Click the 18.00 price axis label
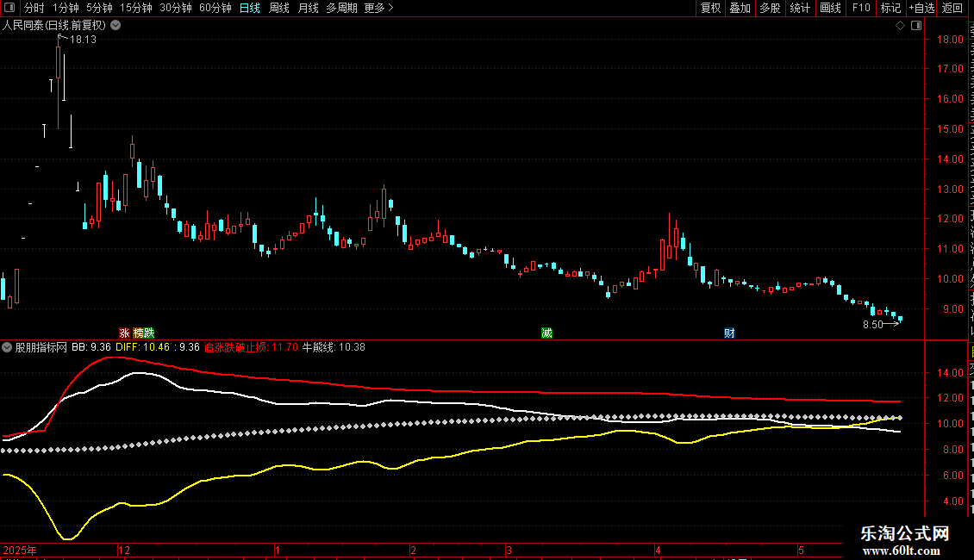The height and width of the screenshot is (560, 974). (950, 39)
